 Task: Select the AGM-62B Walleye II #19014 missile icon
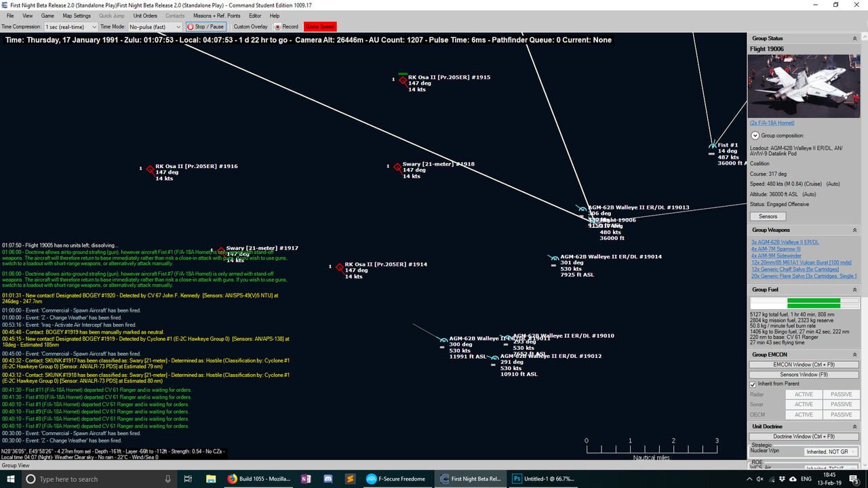553,258
